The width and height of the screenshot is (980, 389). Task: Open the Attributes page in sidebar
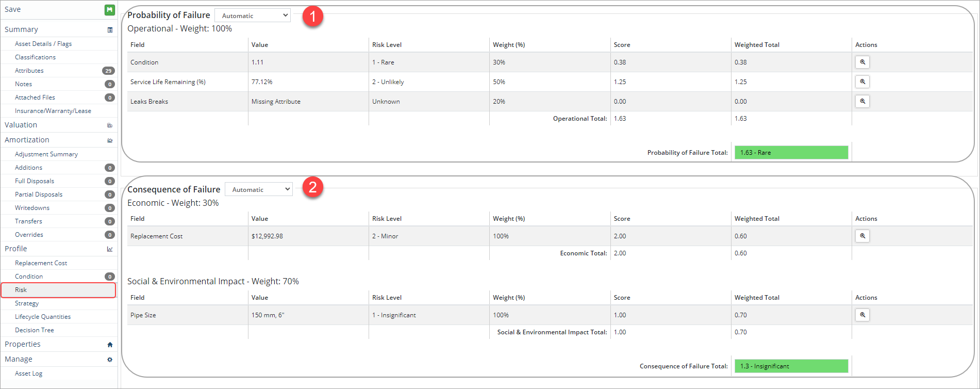click(29, 71)
